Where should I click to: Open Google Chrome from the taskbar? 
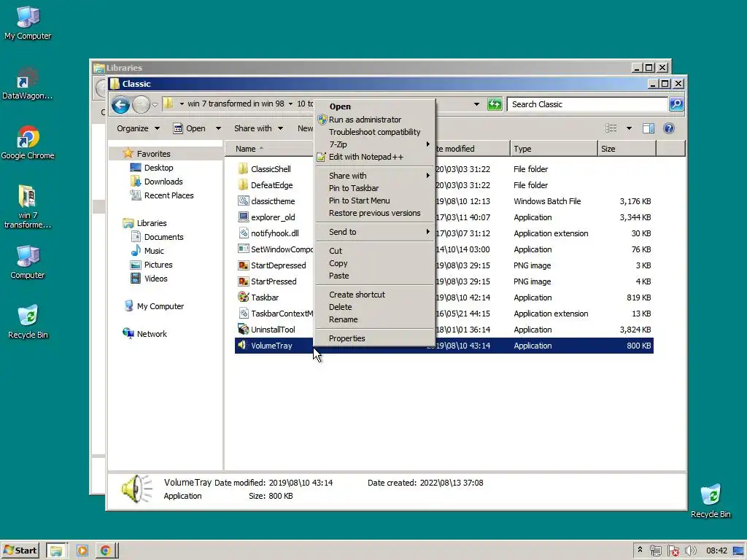tap(105, 551)
